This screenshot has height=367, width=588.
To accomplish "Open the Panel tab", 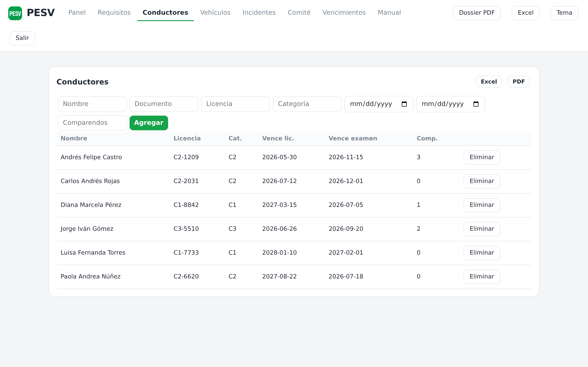I will (77, 13).
